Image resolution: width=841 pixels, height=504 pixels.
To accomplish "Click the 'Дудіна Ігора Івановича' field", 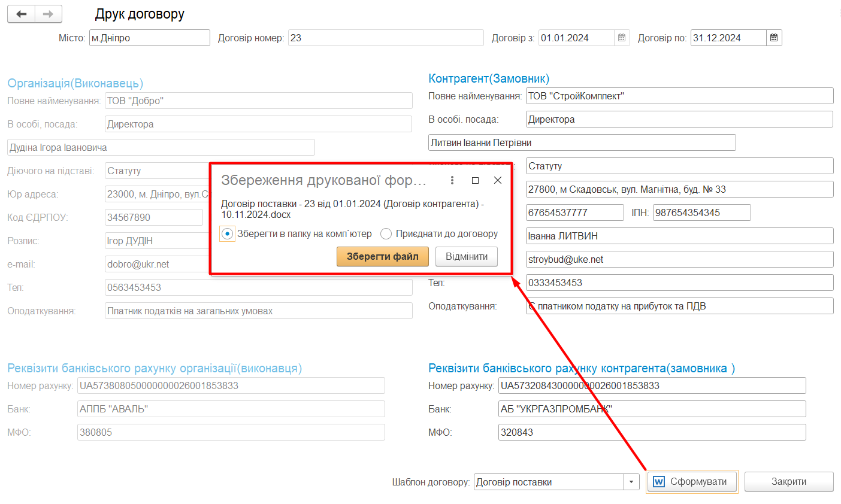I will [161, 147].
